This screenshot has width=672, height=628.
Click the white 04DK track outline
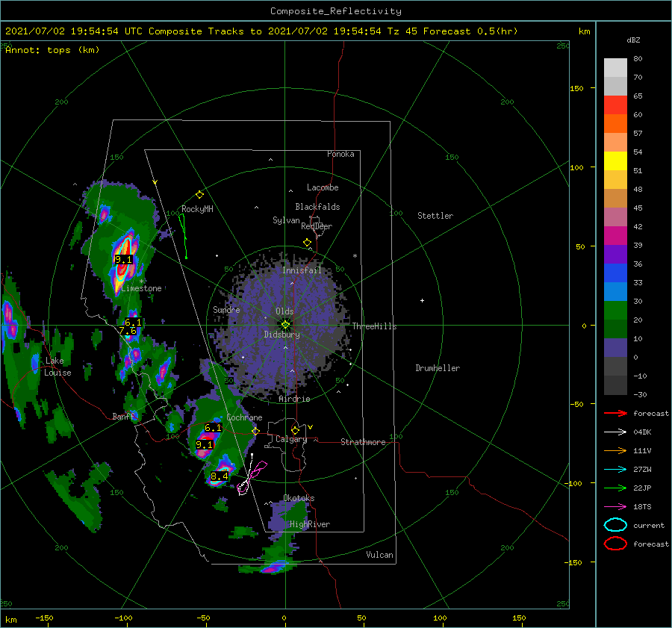tap(246, 476)
